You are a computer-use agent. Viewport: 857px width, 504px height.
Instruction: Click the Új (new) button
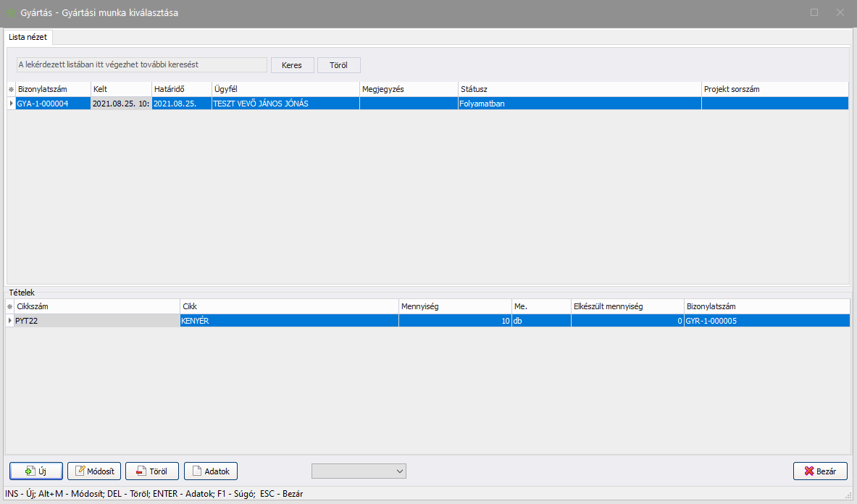pos(36,471)
